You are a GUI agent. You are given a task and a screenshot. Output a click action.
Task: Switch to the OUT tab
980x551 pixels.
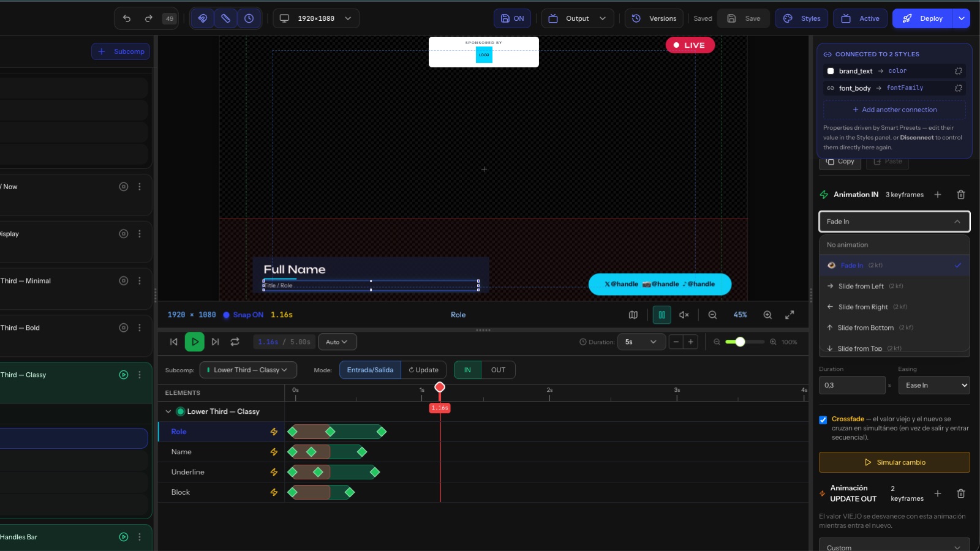tap(499, 370)
